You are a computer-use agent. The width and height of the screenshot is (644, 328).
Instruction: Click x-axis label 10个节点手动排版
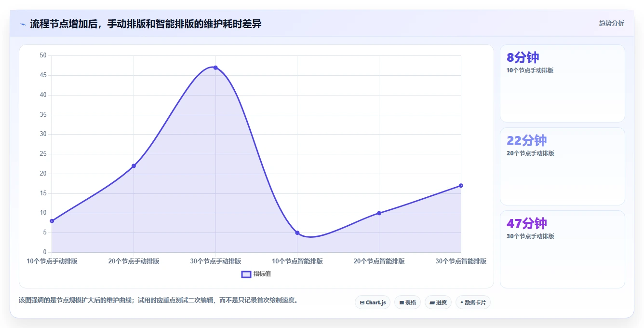pos(52,261)
